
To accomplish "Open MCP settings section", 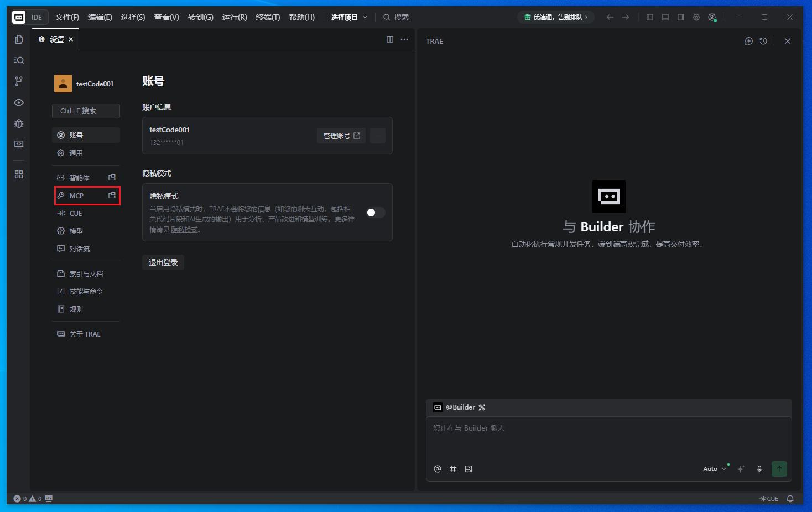I will pos(86,195).
